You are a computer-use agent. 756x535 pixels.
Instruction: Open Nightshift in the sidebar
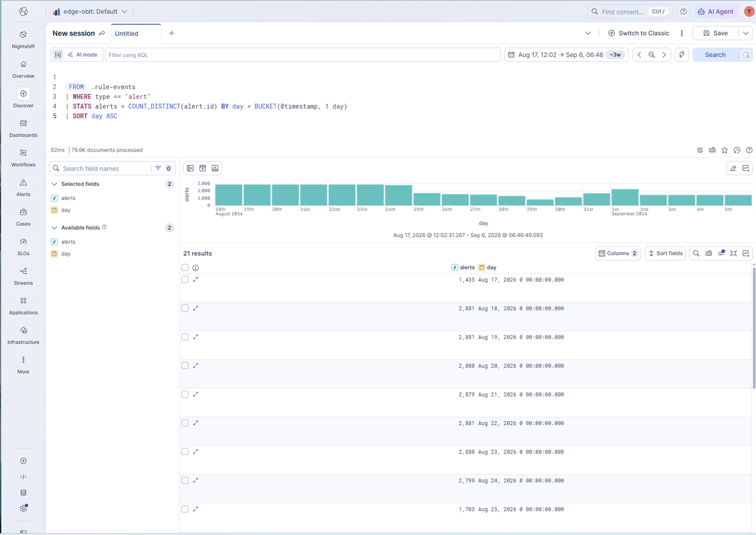point(23,39)
